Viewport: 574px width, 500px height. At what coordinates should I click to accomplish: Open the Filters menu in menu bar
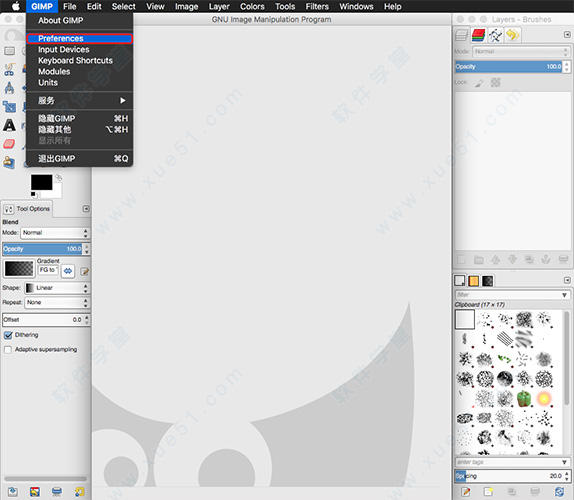(317, 7)
